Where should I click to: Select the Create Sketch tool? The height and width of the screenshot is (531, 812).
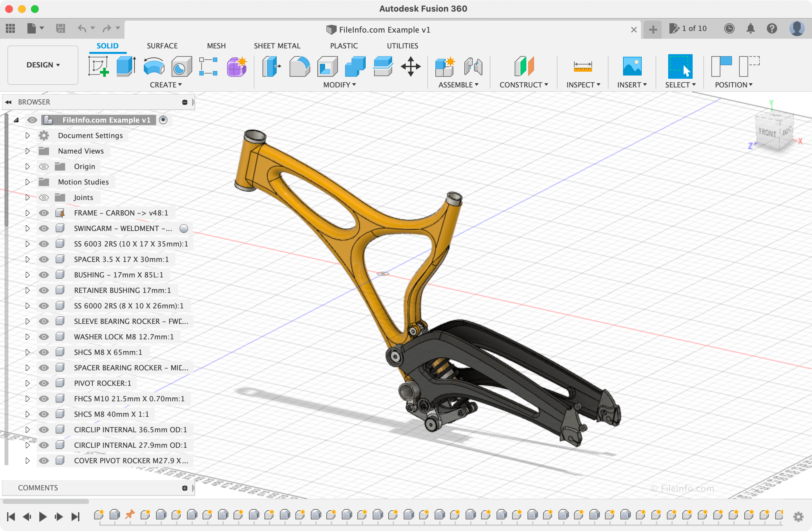[99, 65]
